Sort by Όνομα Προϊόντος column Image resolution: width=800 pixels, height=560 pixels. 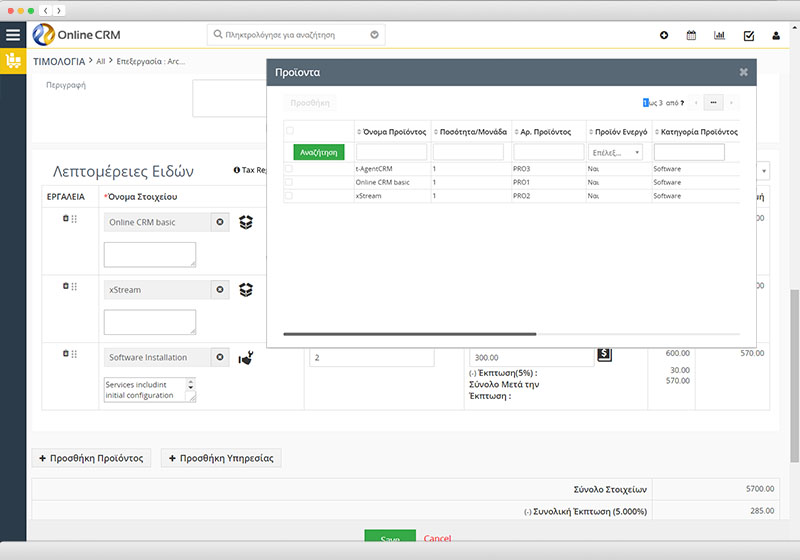pyautogui.click(x=391, y=132)
